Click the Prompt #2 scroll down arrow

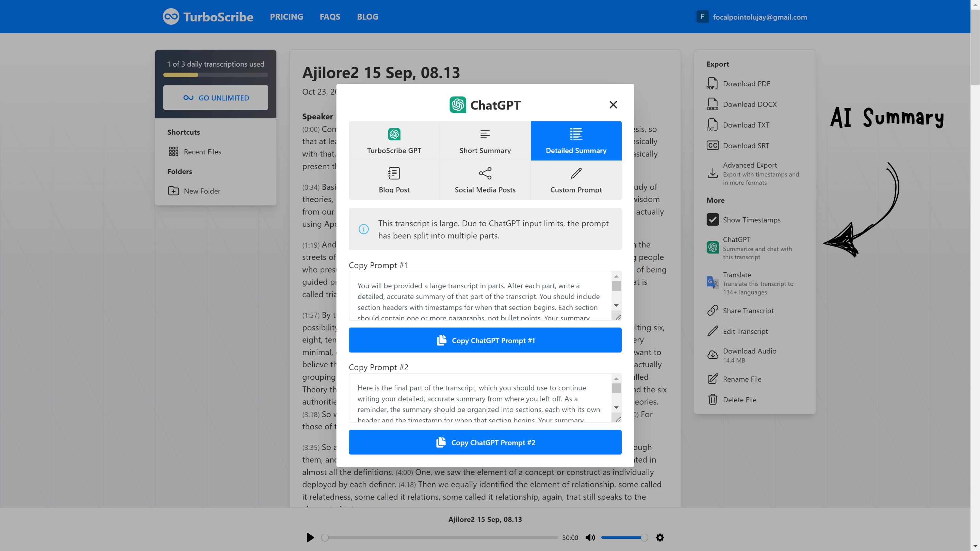616,407
